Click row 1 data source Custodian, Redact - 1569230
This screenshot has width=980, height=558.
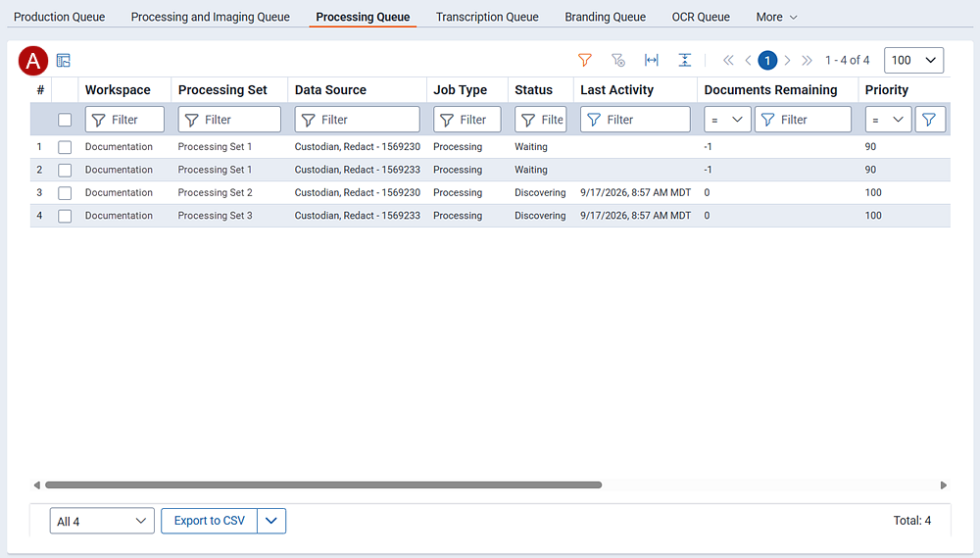coord(358,147)
